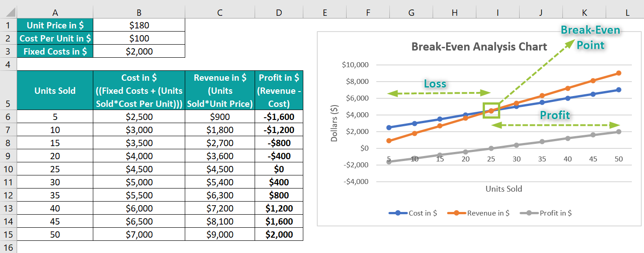The image size is (644, 253).
Task: Click the $10,000 axis label on chart
Action: (355, 65)
